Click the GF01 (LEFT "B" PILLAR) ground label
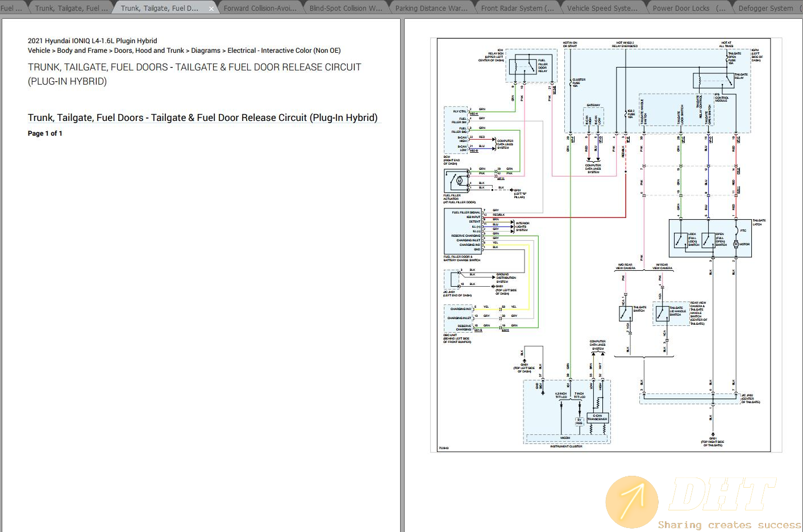The height and width of the screenshot is (532, 803). pos(520,194)
